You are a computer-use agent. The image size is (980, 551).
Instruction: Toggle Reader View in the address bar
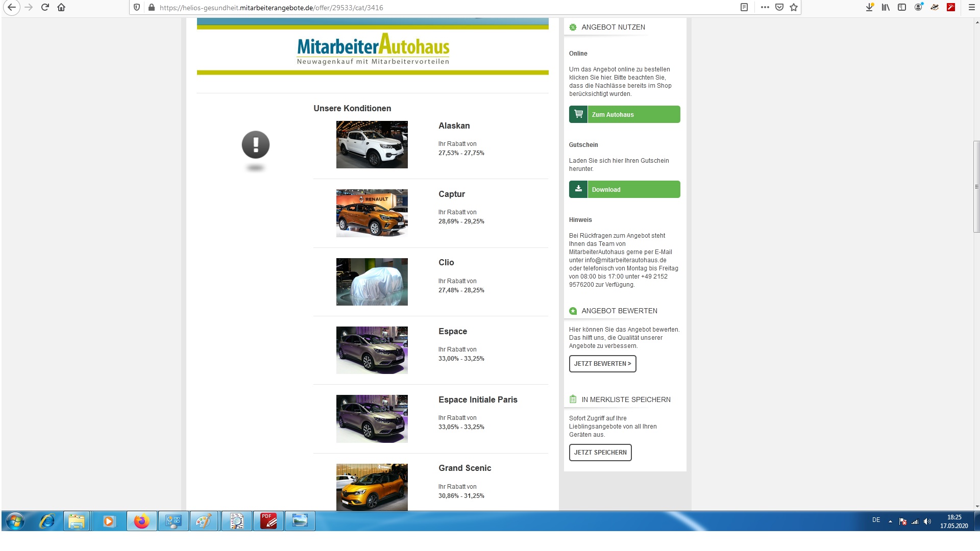[x=744, y=7]
